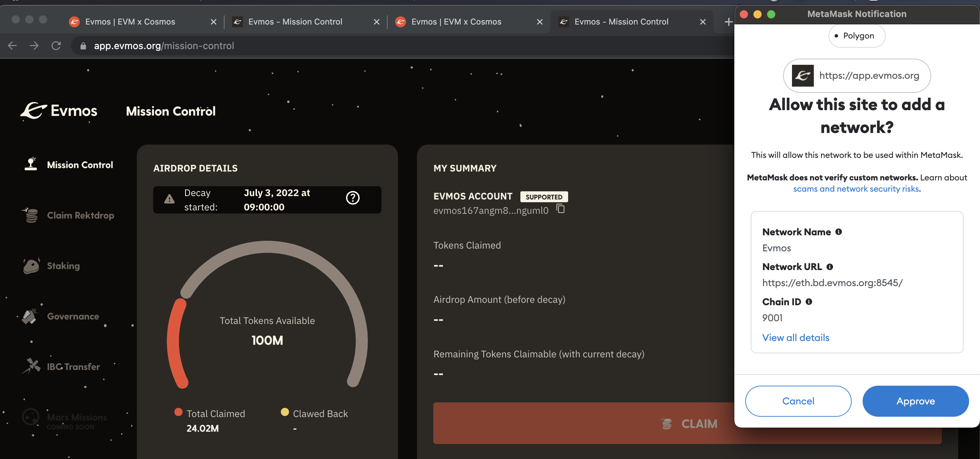The height and width of the screenshot is (459, 980).
Task: Close the second Evmos - Mission Control tab
Action: 377,22
